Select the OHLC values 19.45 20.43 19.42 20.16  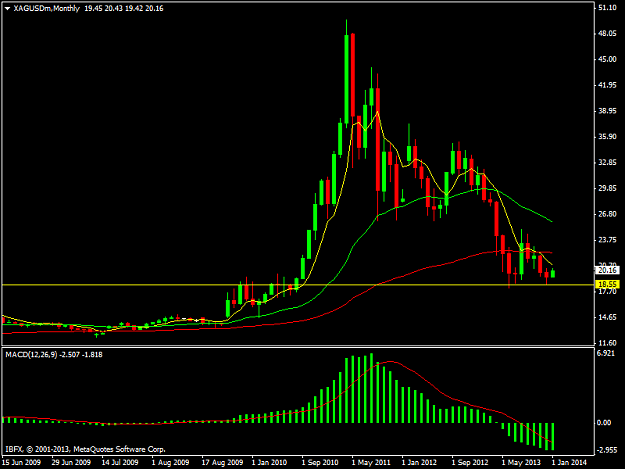coord(124,8)
